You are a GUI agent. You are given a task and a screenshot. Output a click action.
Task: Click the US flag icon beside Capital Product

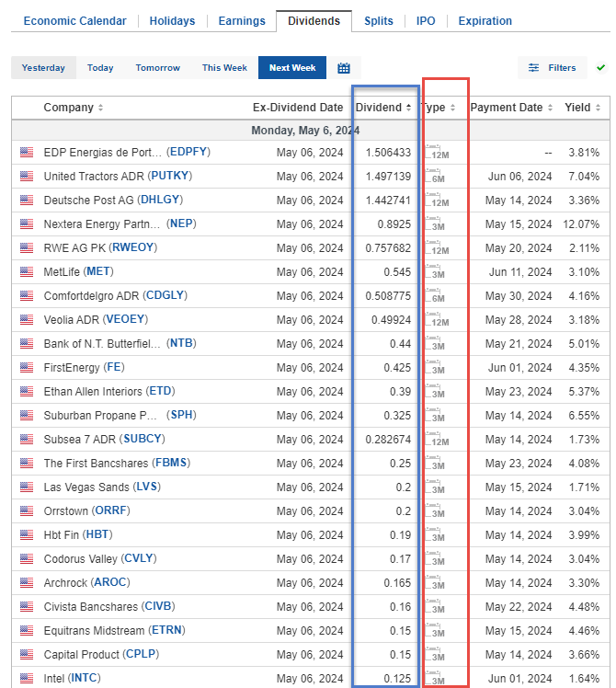27,654
